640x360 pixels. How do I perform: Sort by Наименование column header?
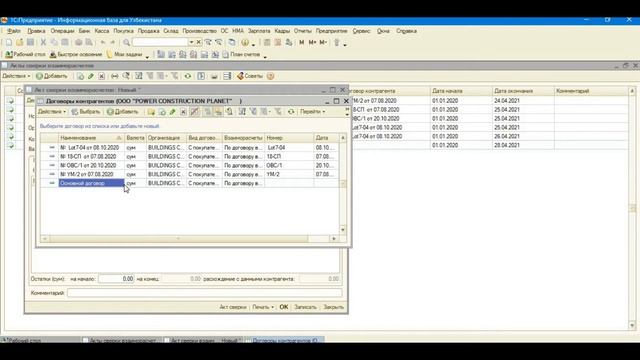91,138
